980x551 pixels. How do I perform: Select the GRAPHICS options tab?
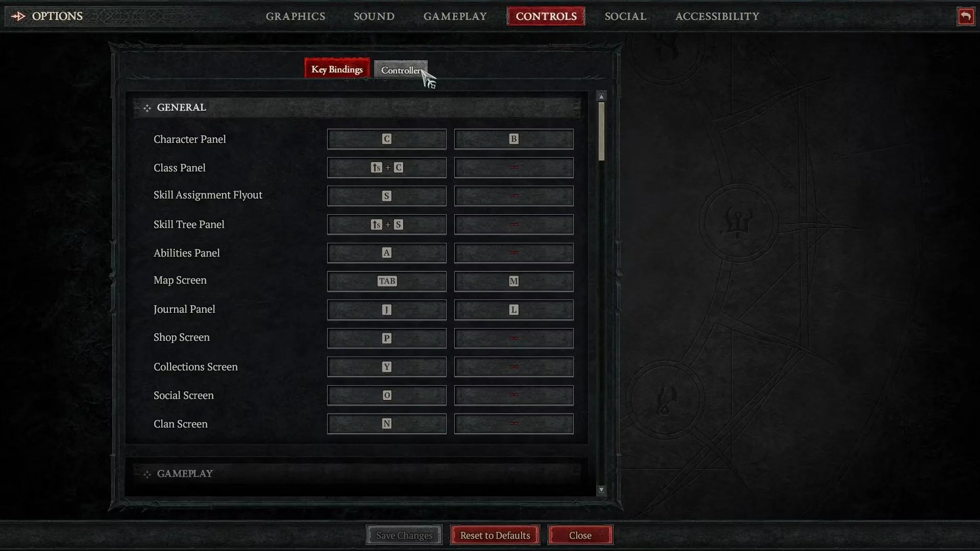[x=296, y=15]
